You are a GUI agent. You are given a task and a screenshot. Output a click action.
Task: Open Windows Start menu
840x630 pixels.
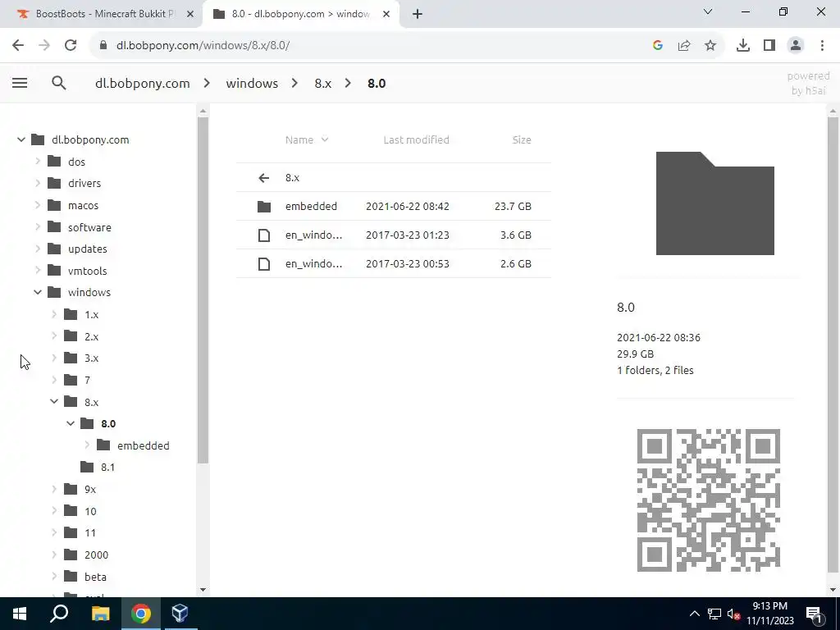(x=20, y=614)
